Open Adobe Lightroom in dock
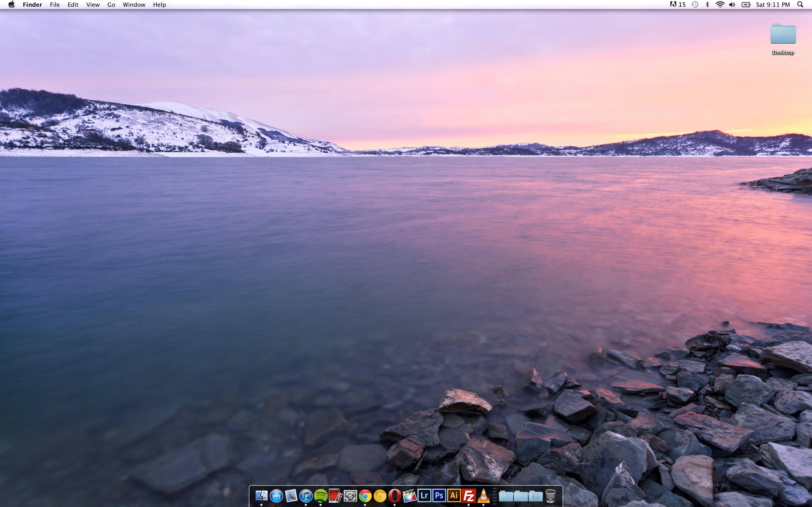Image resolution: width=812 pixels, height=507 pixels. tap(424, 495)
